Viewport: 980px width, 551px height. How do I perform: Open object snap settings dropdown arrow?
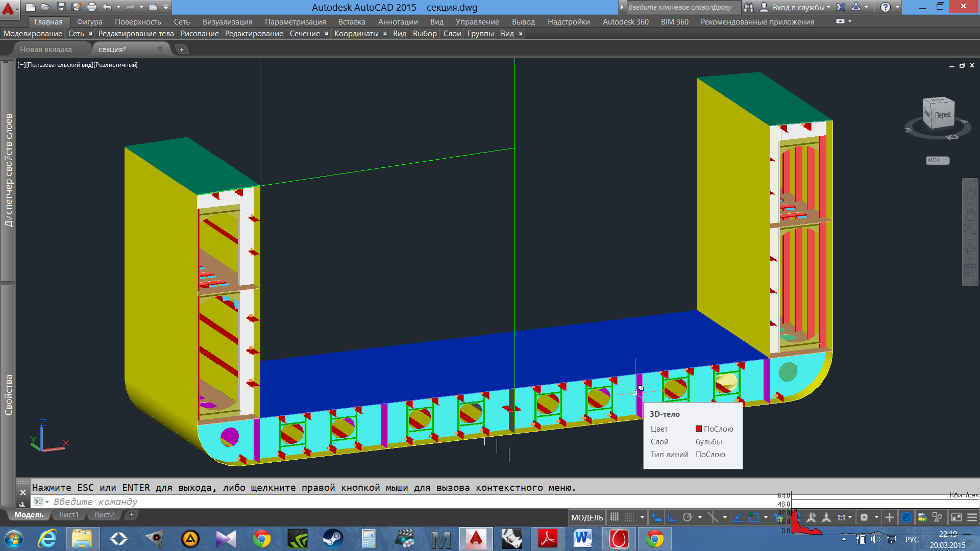[766, 517]
